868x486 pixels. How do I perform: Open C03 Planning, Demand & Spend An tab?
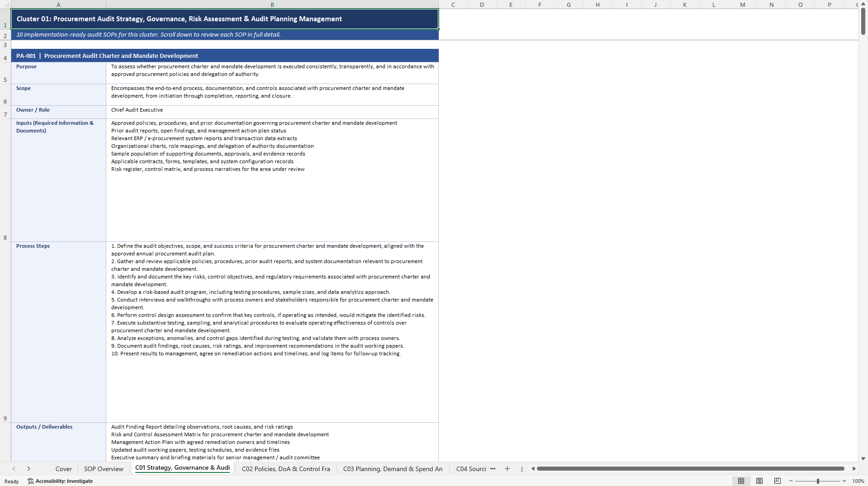pos(393,469)
